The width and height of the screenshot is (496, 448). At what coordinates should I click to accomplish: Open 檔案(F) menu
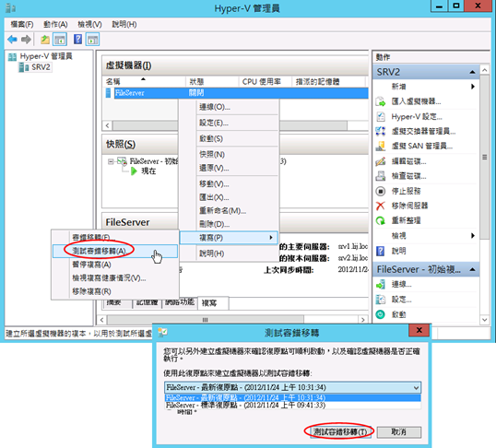click(22, 24)
